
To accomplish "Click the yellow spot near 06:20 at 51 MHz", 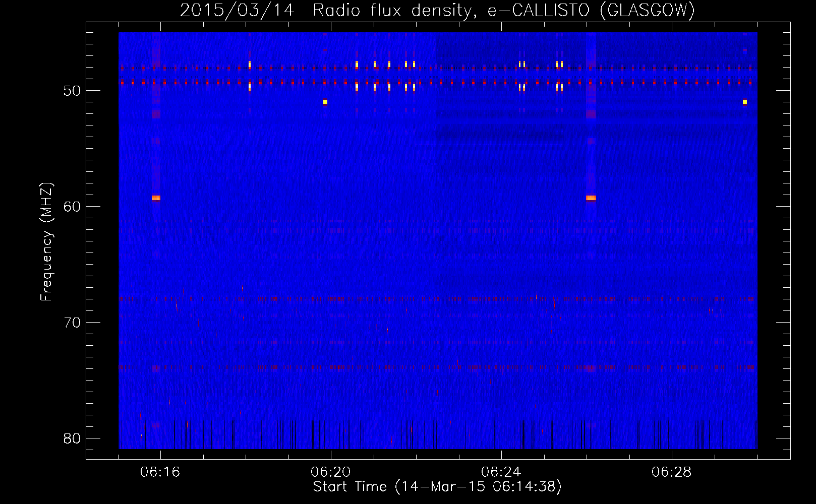I will [x=325, y=102].
